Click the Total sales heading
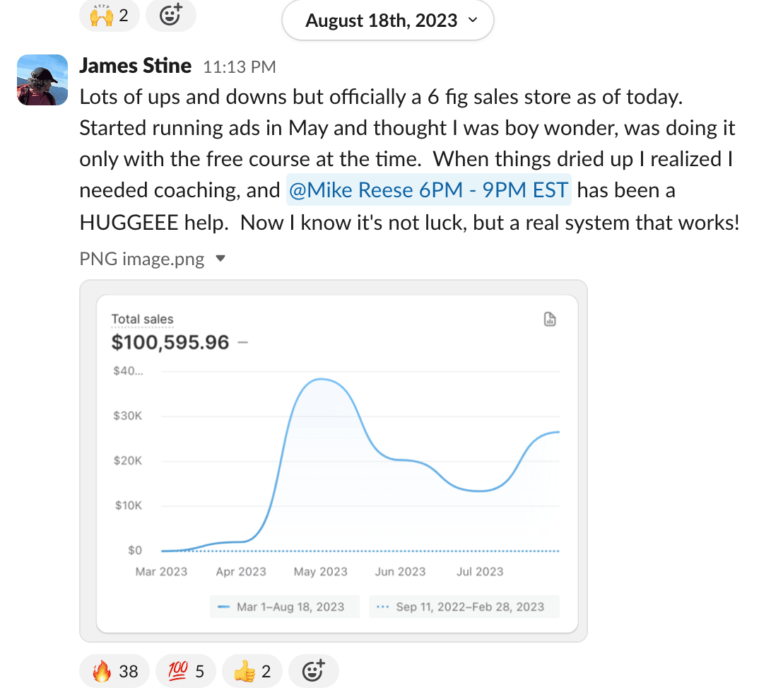 click(142, 319)
